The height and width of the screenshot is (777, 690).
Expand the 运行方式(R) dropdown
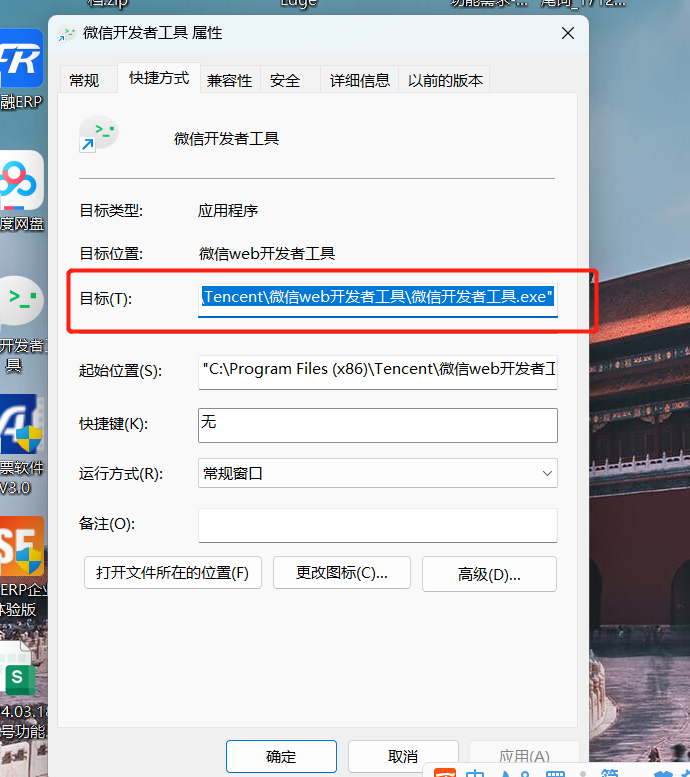pyautogui.click(x=378, y=473)
